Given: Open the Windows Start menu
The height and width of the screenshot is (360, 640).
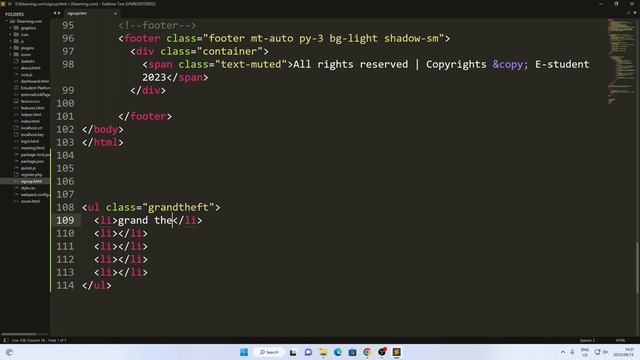Looking at the screenshot, I should [244, 352].
